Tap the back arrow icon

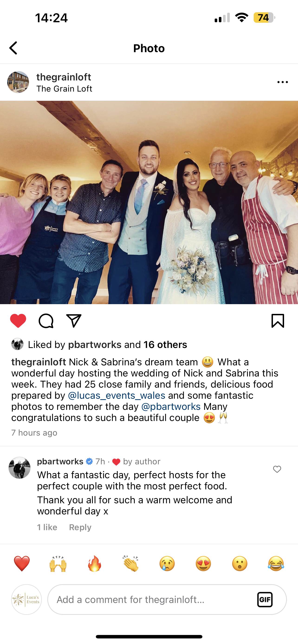[x=13, y=48]
